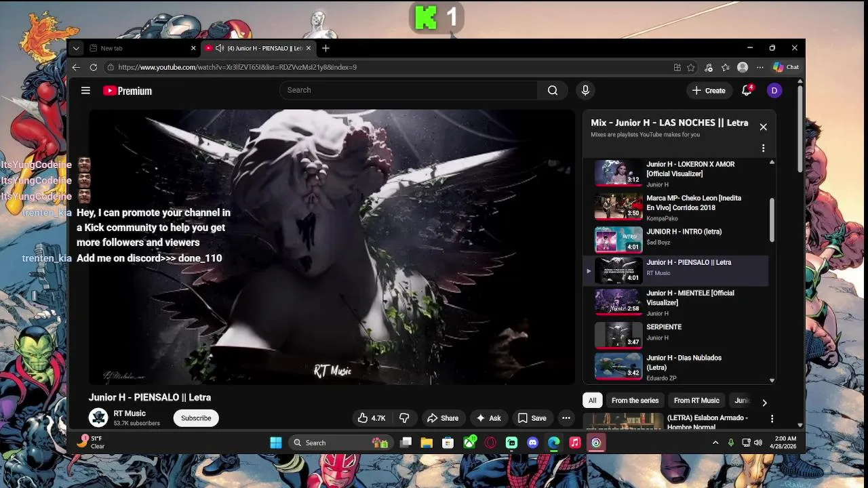
Task: Open the Mix playlist three-dot options
Action: [x=763, y=148]
